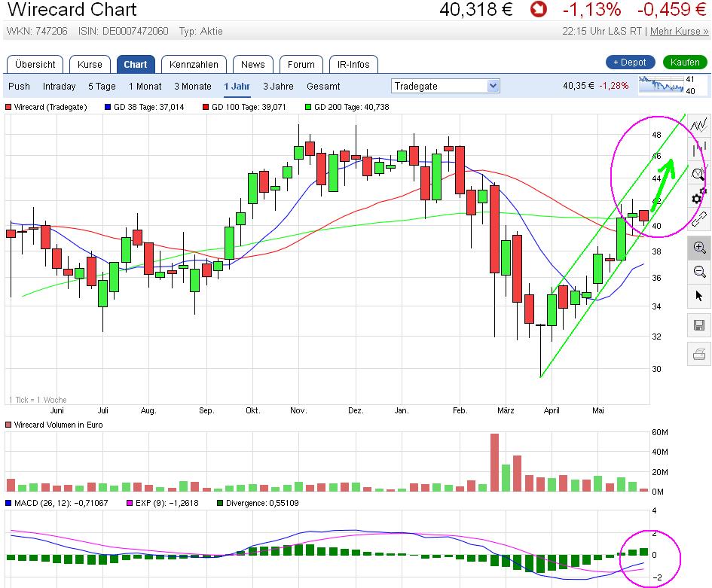Click green GD 200 Tage legend swatch

(308, 107)
